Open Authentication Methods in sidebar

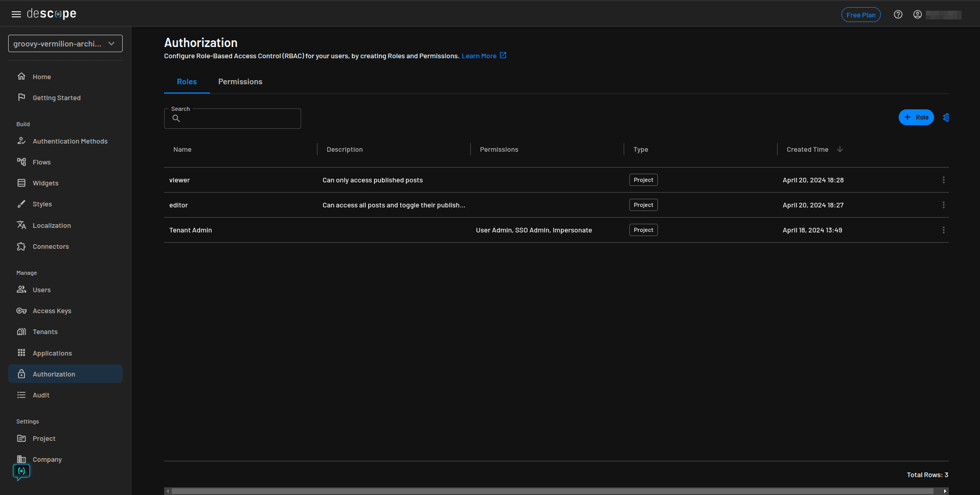[x=70, y=142]
